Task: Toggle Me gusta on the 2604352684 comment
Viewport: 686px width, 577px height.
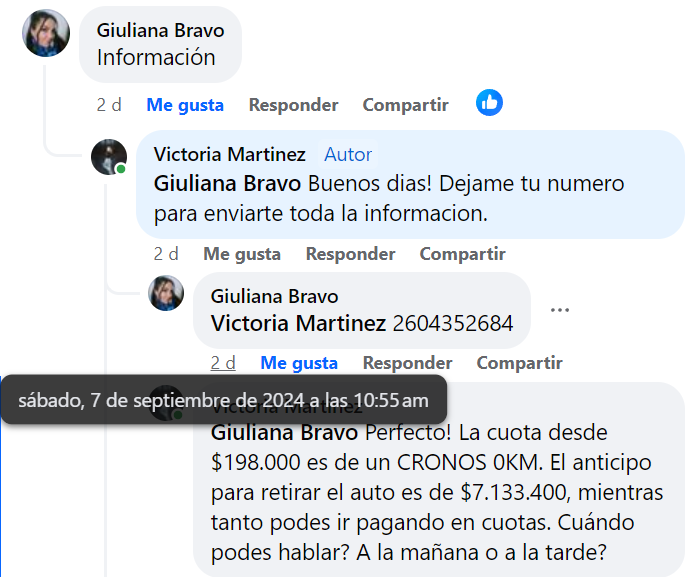Action: pos(299,363)
